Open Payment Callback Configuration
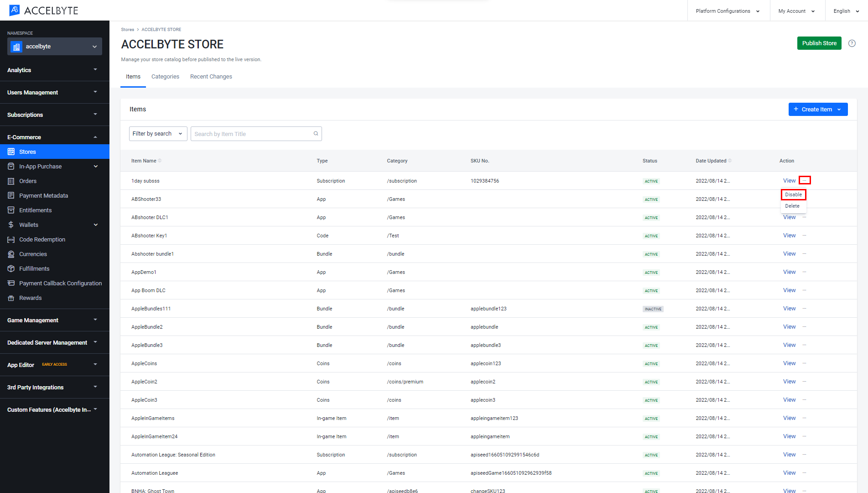Viewport: 868px width, 493px height. 60,283
